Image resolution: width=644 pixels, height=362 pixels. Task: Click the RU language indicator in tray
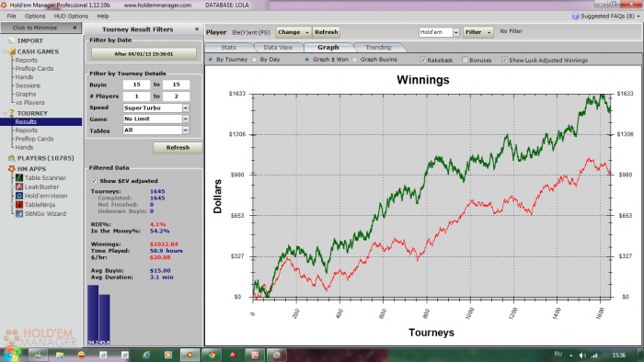[558, 355]
